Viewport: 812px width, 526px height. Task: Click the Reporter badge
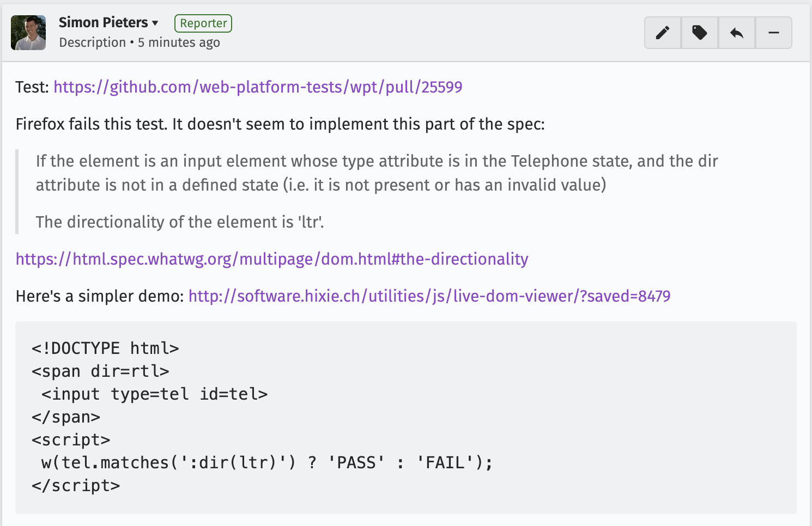coord(203,23)
